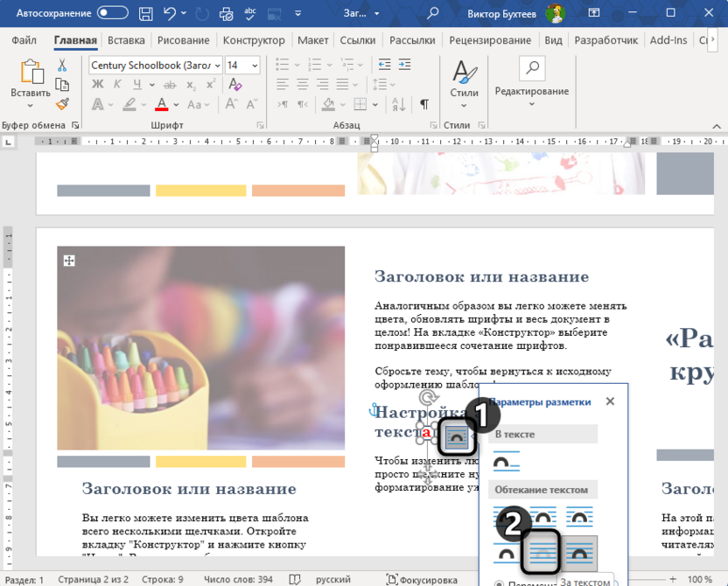Toggle italic К formatting

(x=117, y=85)
